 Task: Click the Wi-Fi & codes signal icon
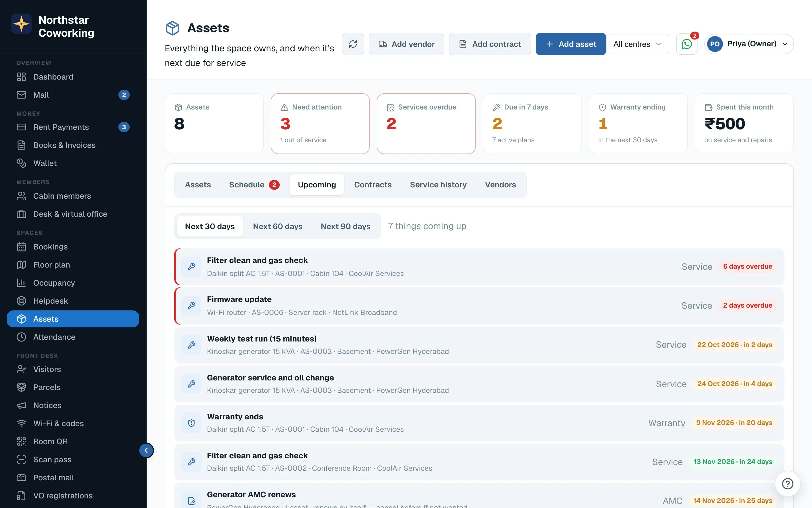(x=21, y=423)
